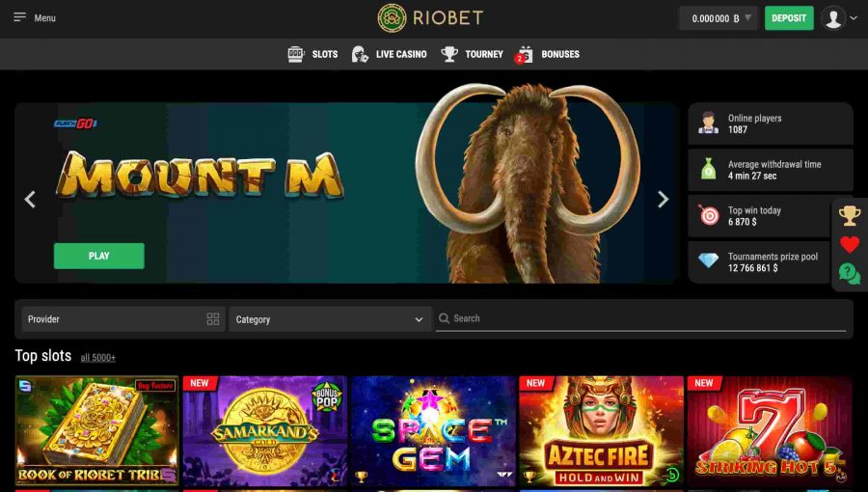Click 'Average withdrawal time' text
This screenshot has height=492, width=868.
tap(774, 164)
